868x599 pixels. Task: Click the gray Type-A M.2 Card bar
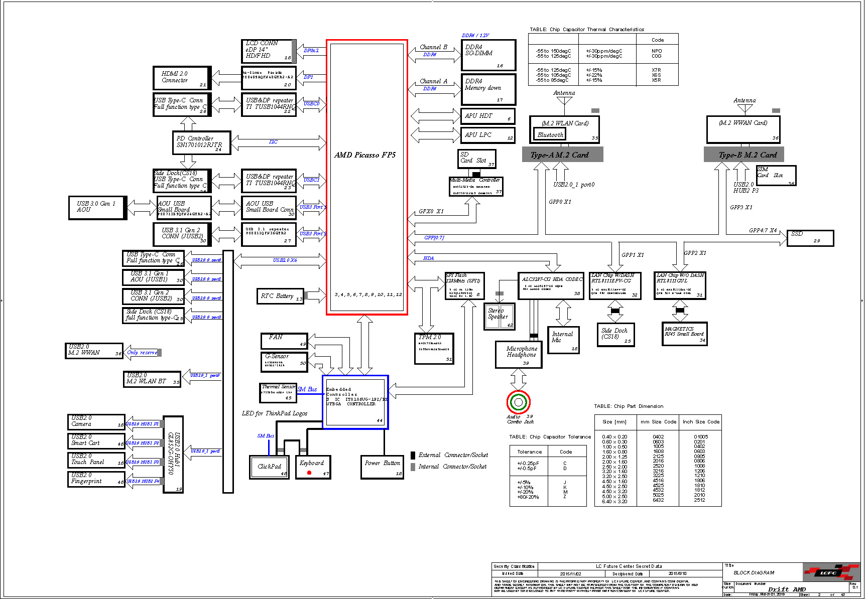(562, 155)
